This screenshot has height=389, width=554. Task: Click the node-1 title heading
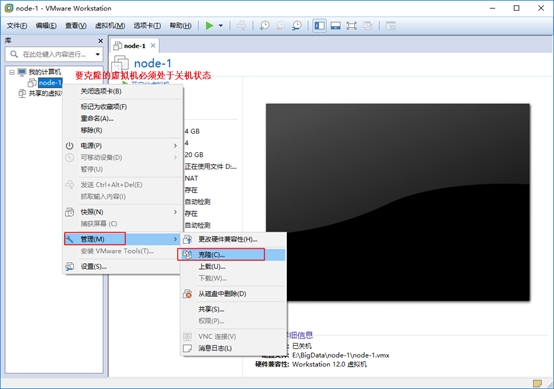(153, 64)
